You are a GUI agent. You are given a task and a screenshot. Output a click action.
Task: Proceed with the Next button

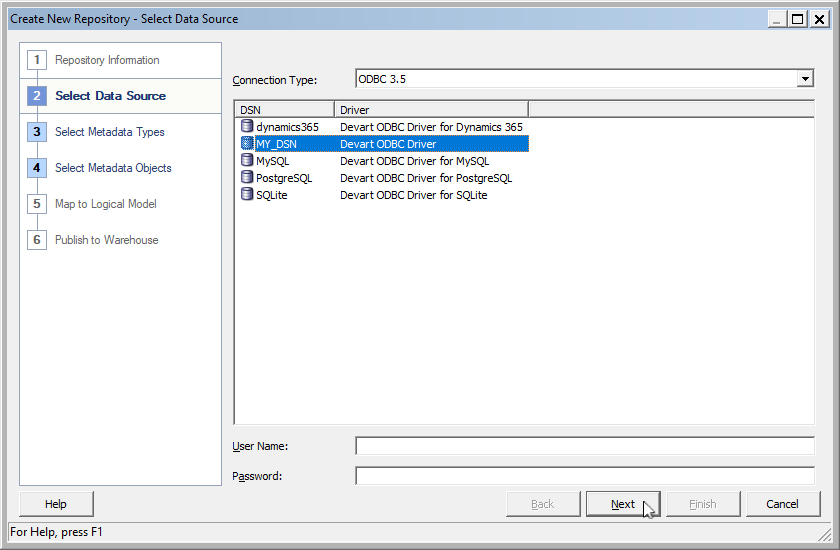[623, 504]
